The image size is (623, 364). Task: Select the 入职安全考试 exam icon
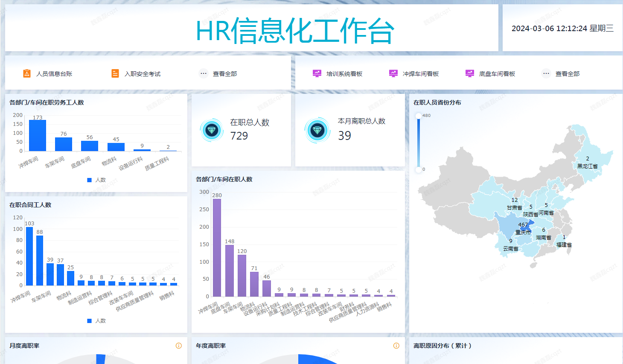pos(114,73)
